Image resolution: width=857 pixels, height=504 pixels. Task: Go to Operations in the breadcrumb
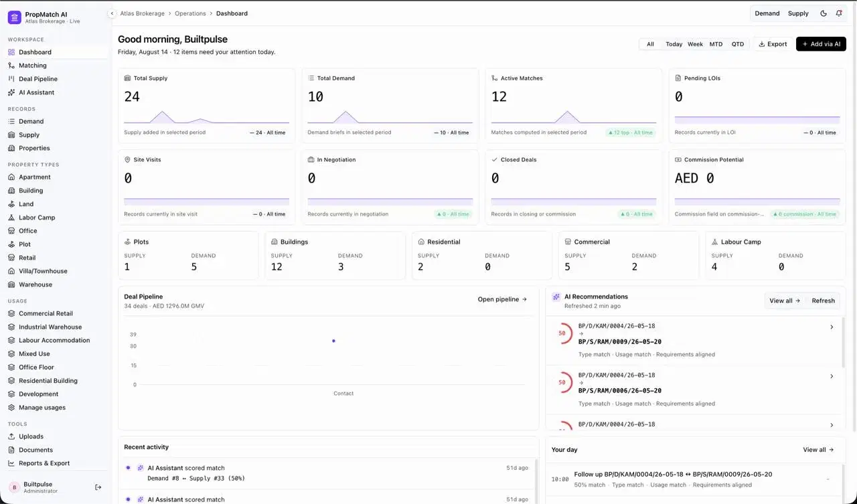(x=191, y=13)
